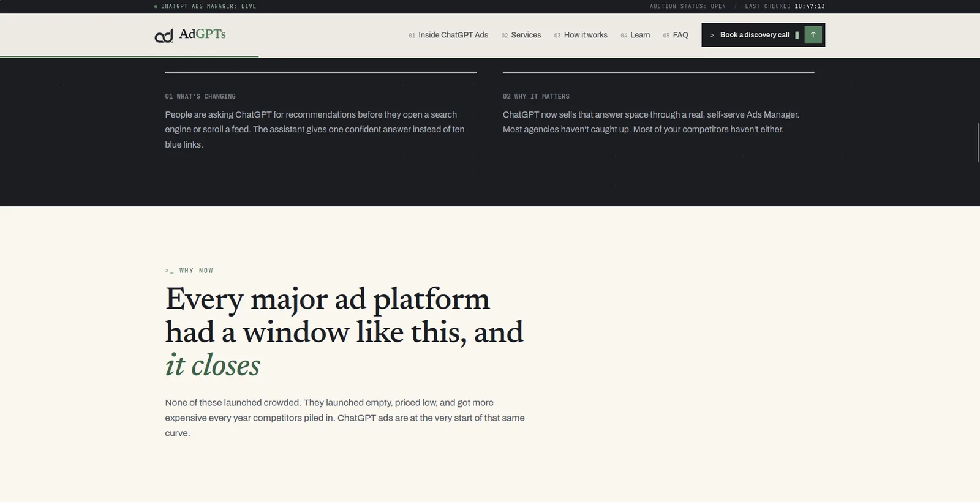Click the "02 WHY IT MATTERS" label
The image size is (980, 502).
pyautogui.click(x=536, y=96)
